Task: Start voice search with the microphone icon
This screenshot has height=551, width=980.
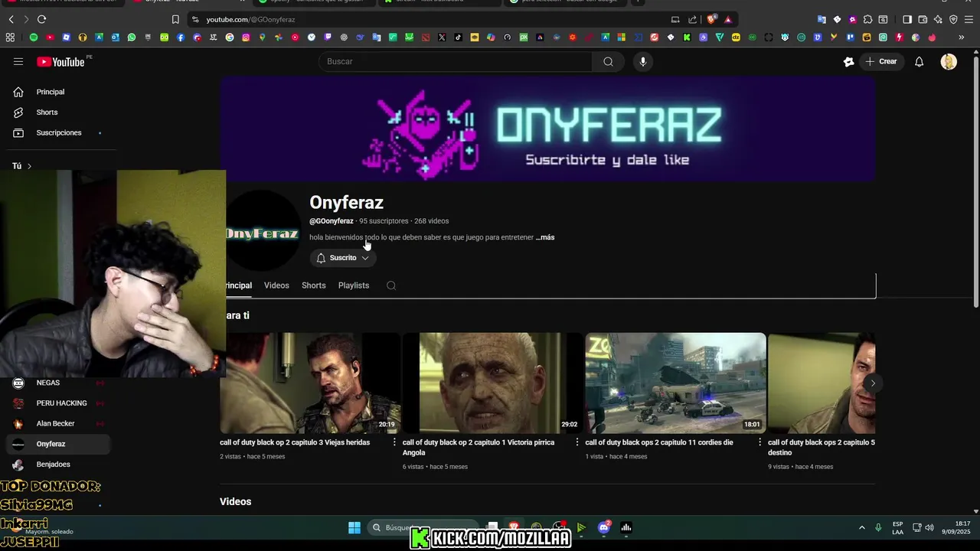Action: [643, 61]
